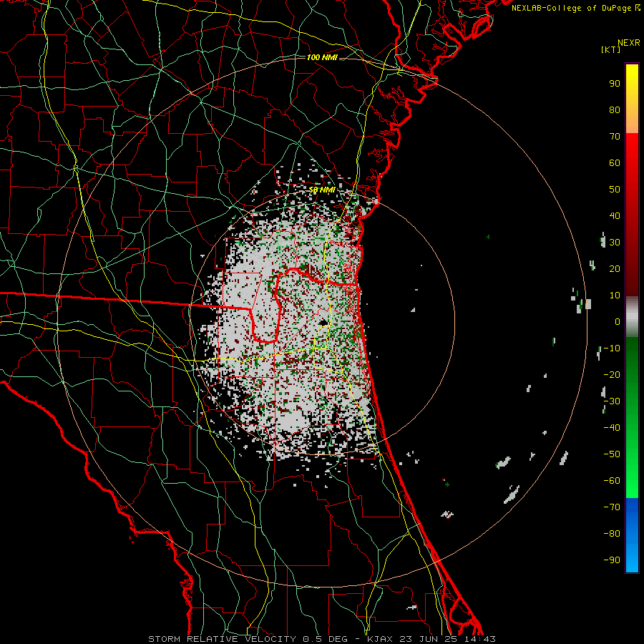Click the 100 NMI range ring label

[x=322, y=57]
